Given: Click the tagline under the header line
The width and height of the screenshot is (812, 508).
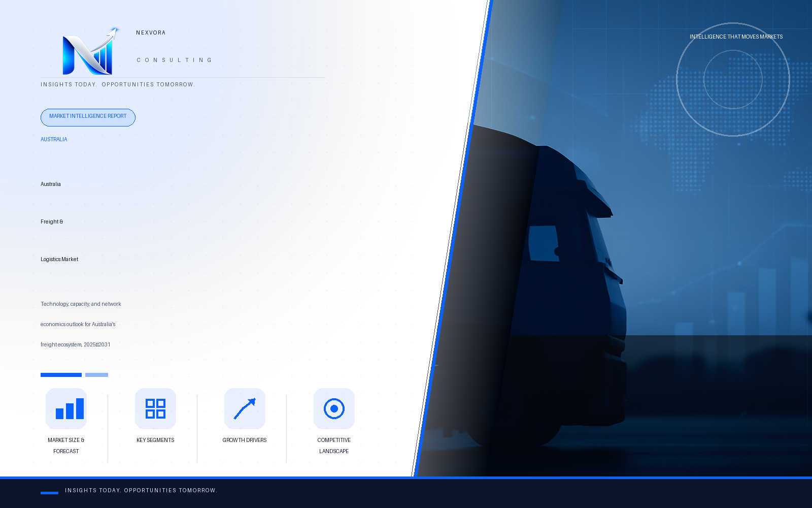Looking at the screenshot, I should click(118, 84).
